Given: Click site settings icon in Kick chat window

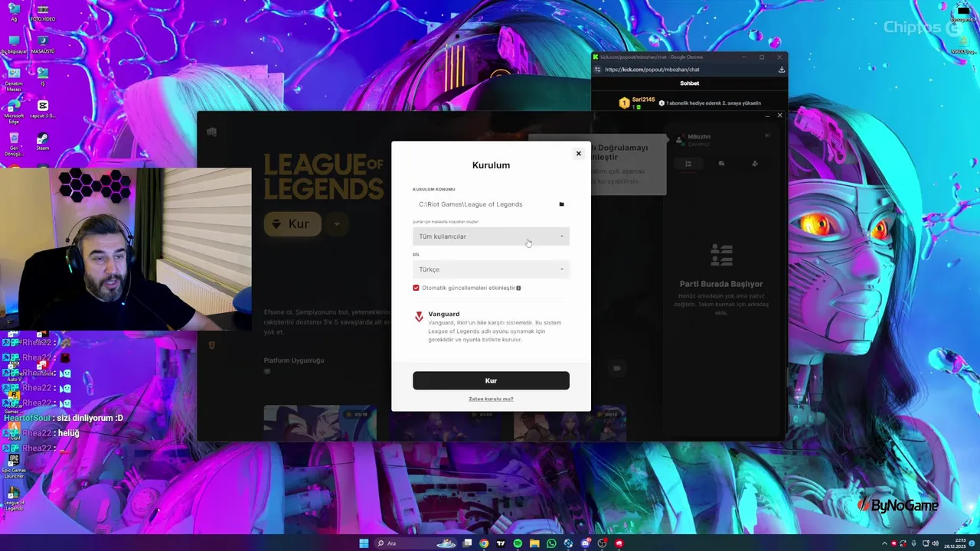Looking at the screenshot, I should point(597,70).
